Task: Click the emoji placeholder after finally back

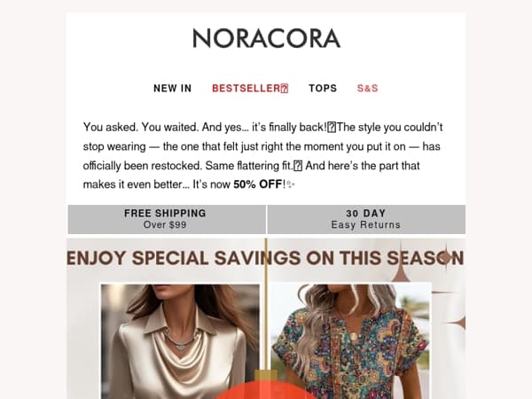Action: [332, 128]
